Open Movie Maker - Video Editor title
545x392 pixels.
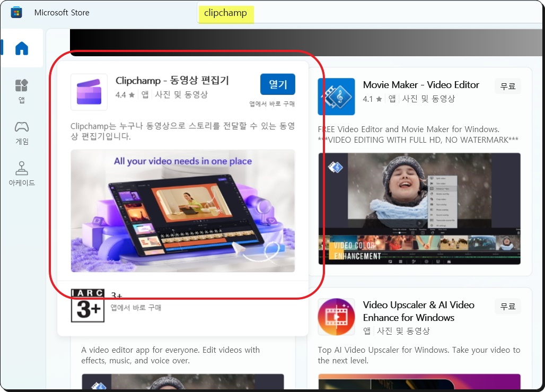[421, 85]
